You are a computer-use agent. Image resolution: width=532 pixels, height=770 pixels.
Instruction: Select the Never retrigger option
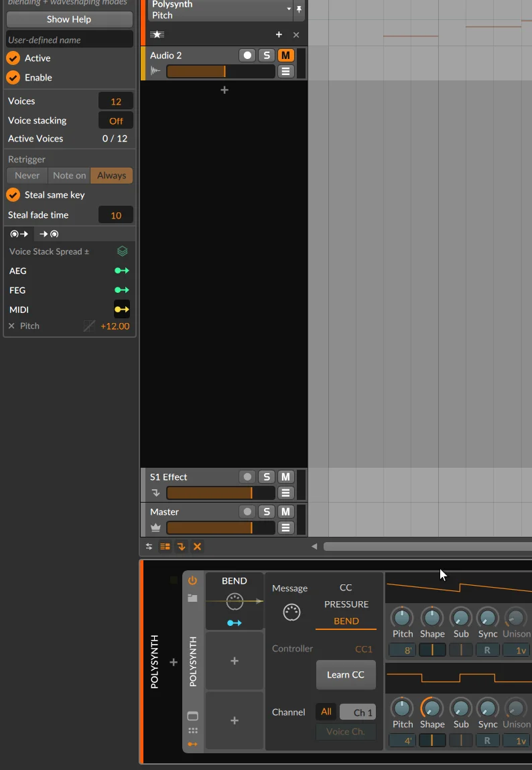27,176
